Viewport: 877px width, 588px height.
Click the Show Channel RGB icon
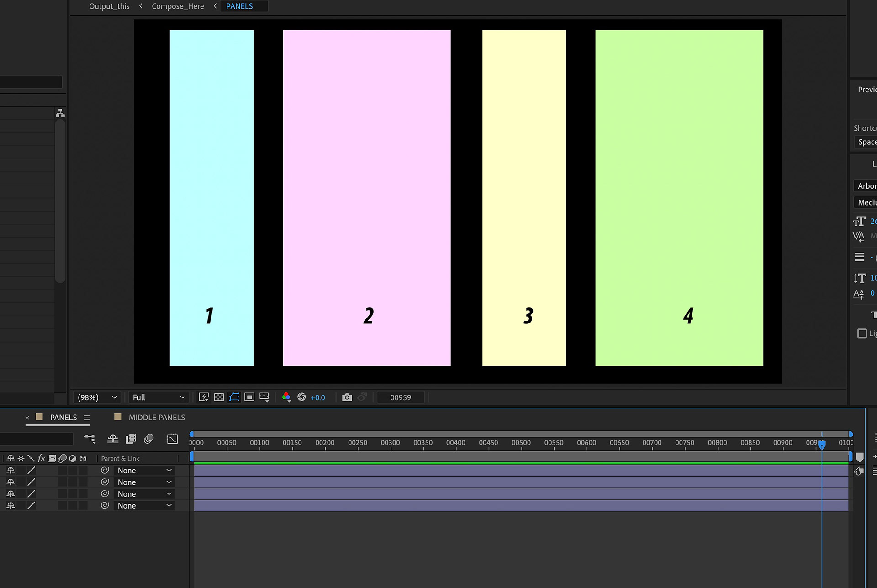pos(286,397)
